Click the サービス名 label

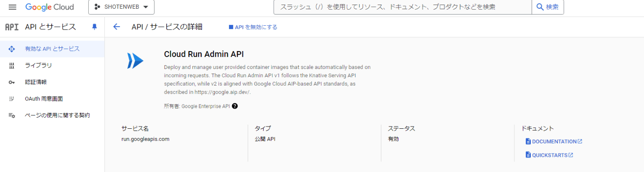135,129
